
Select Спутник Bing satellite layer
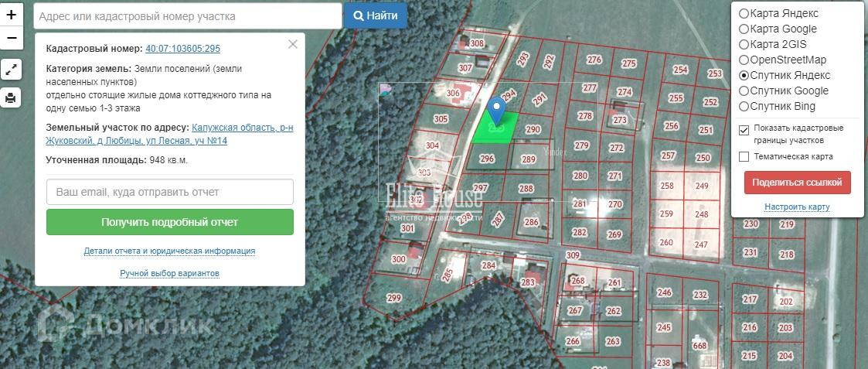point(744,107)
